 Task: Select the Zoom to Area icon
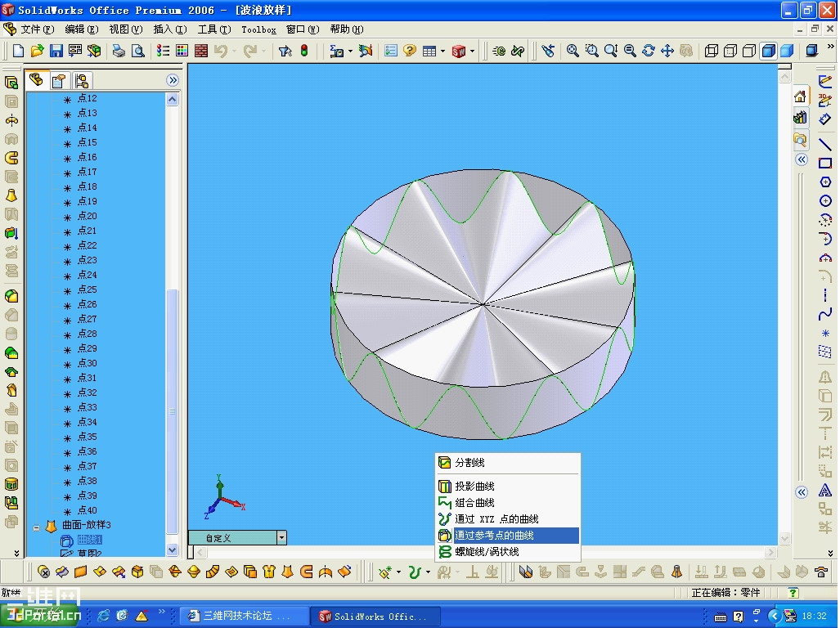tap(592, 51)
